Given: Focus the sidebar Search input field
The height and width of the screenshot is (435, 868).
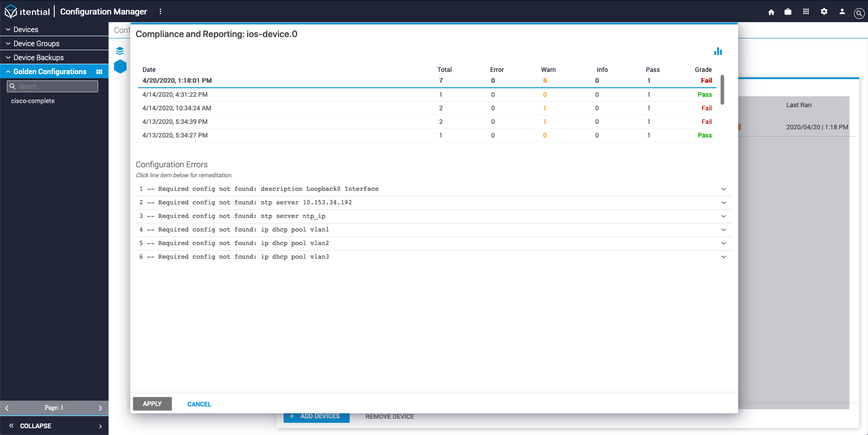Looking at the screenshot, I should coord(52,86).
